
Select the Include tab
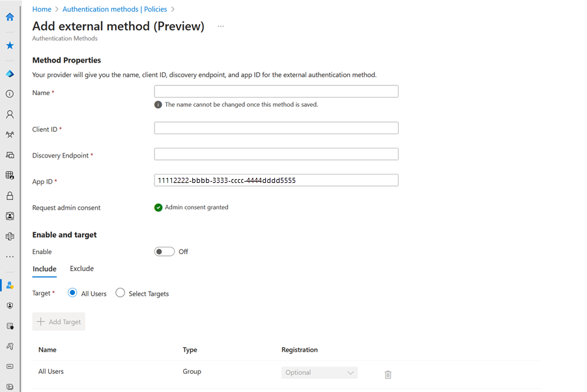(x=44, y=268)
